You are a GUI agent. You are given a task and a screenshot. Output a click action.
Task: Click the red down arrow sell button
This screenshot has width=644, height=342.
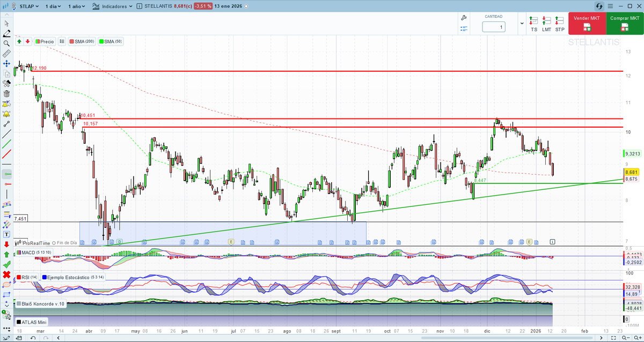[27, 41]
